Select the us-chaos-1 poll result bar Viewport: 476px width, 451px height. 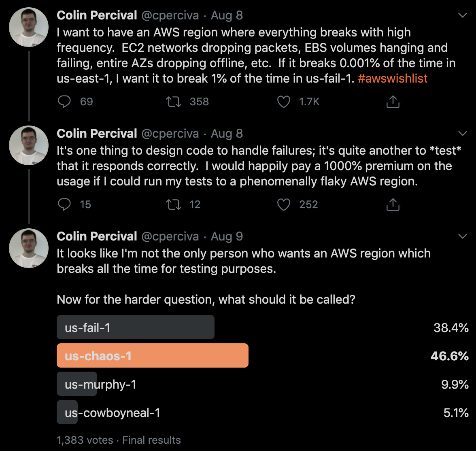[152, 355]
